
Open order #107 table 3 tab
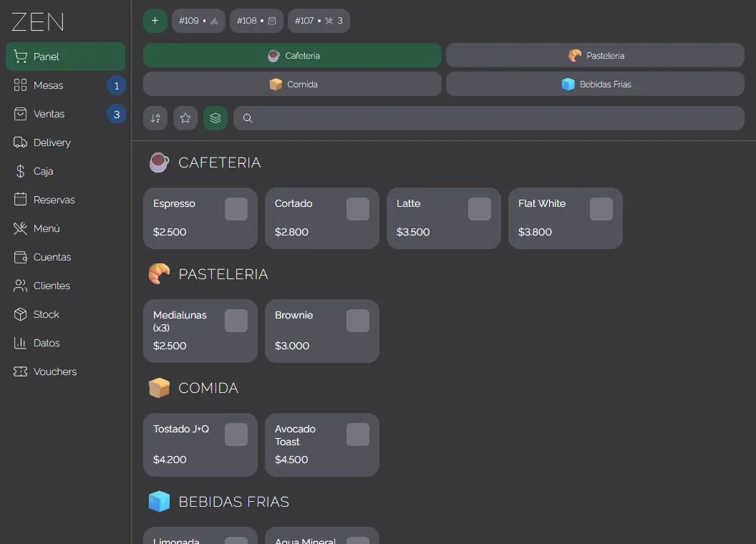(319, 21)
